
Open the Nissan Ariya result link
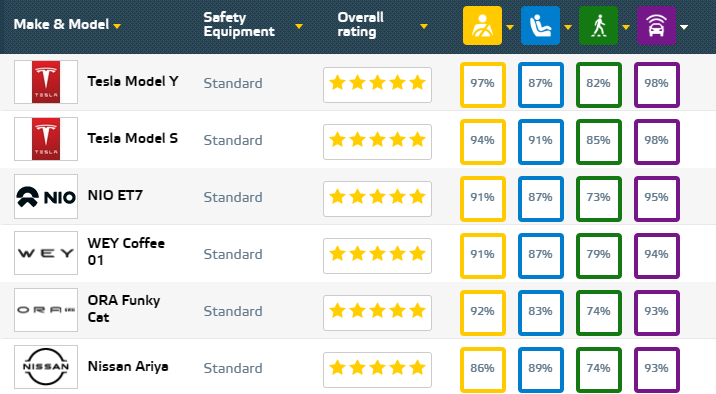tap(128, 367)
